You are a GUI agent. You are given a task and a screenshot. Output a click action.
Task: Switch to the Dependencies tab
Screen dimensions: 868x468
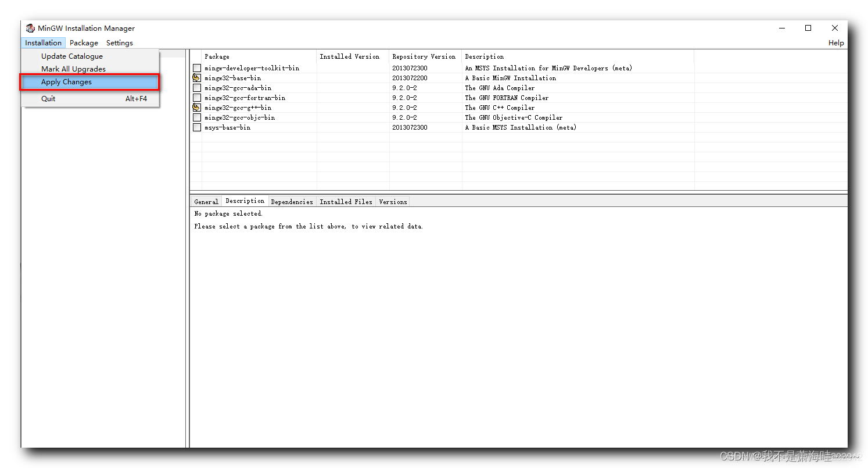[x=292, y=201]
